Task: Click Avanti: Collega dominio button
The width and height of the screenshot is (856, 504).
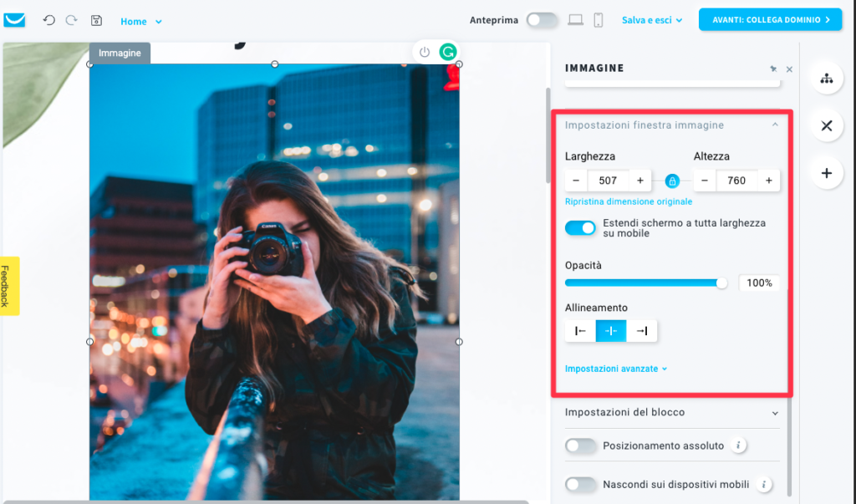Action: pyautogui.click(x=770, y=20)
